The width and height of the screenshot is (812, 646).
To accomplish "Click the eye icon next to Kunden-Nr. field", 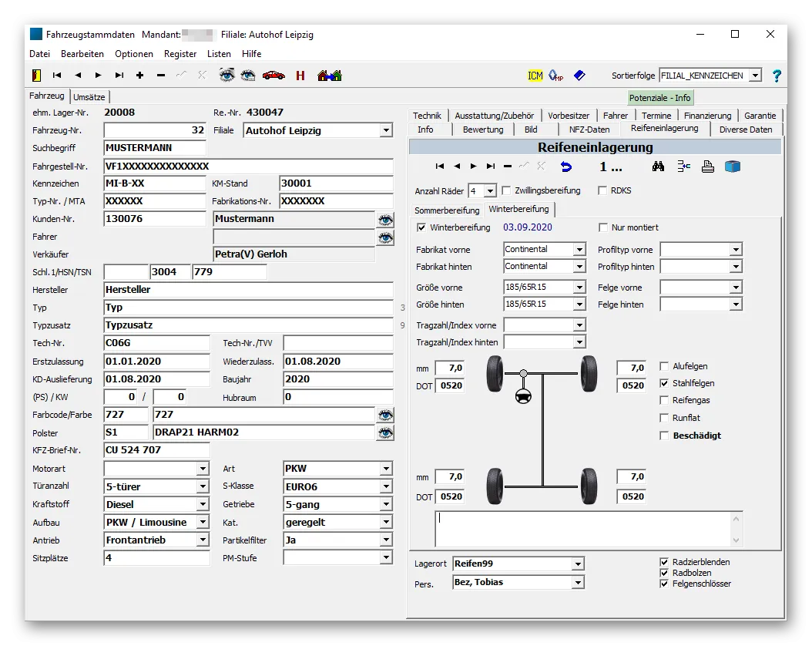I will click(385, 220).
